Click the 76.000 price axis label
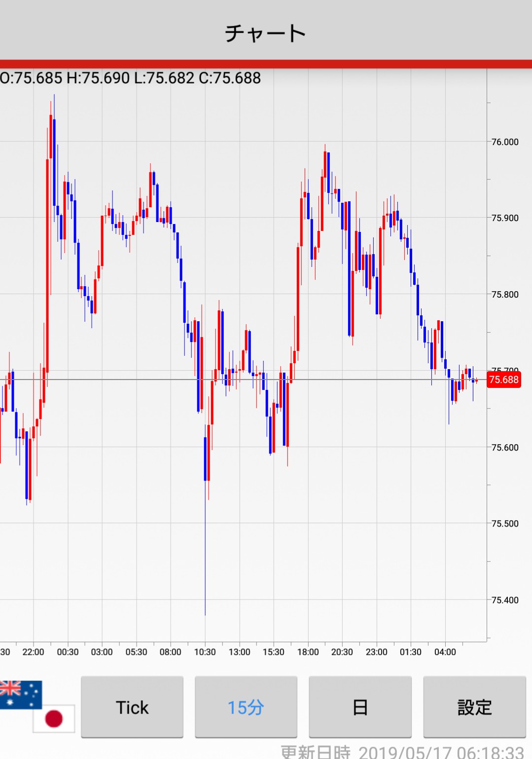 coord(505,142)
